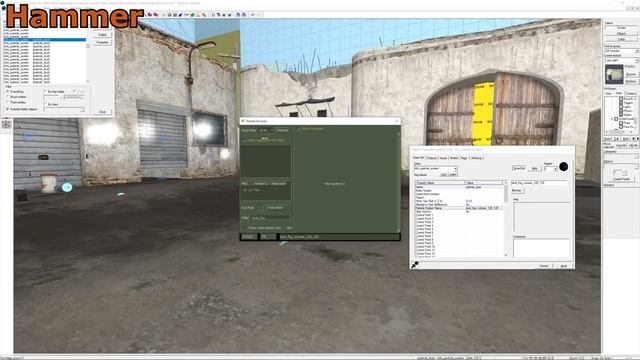The image size is (640, 360).
Task: Switch to the Flags tab
Action: pyautogui.click(x=464, y=158)
